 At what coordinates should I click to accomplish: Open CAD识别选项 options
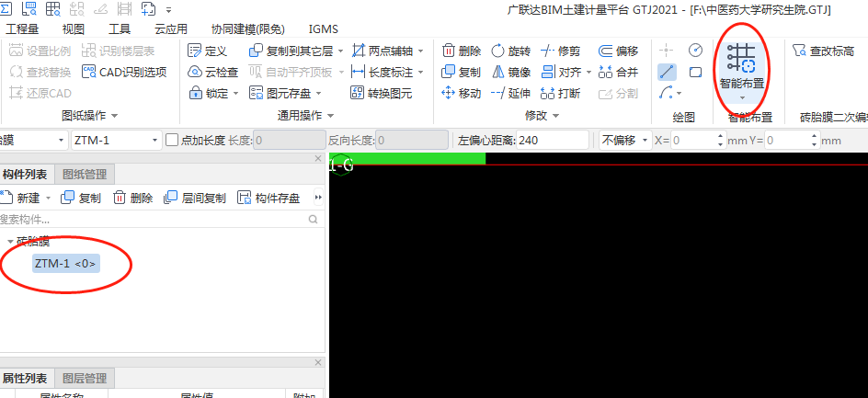(x=124, y=72)
